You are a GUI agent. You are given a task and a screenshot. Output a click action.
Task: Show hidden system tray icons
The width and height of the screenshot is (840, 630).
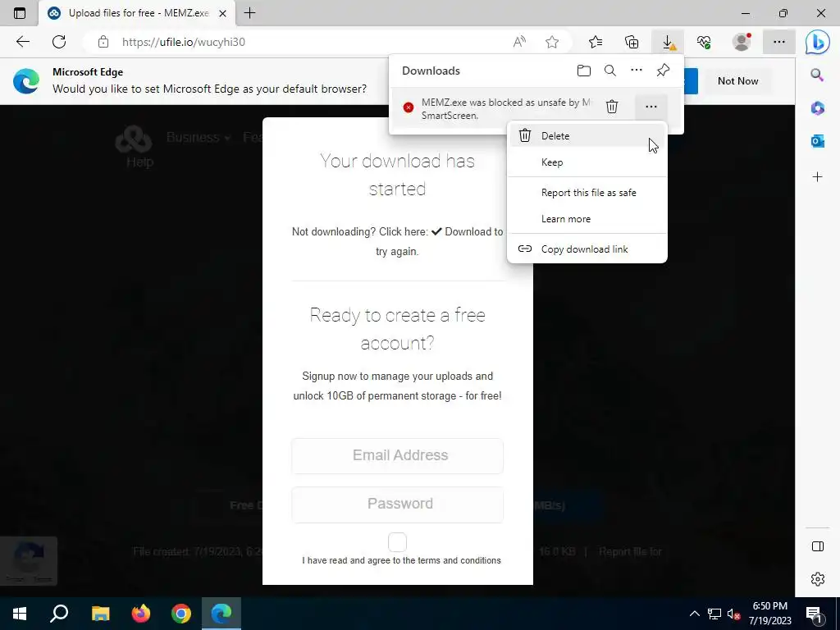coord(694,614)
